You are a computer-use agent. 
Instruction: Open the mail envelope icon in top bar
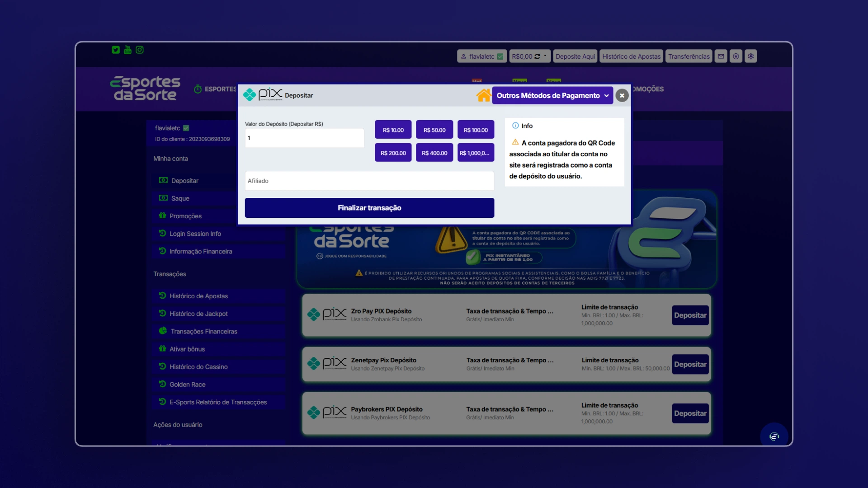tap(721, 56)
